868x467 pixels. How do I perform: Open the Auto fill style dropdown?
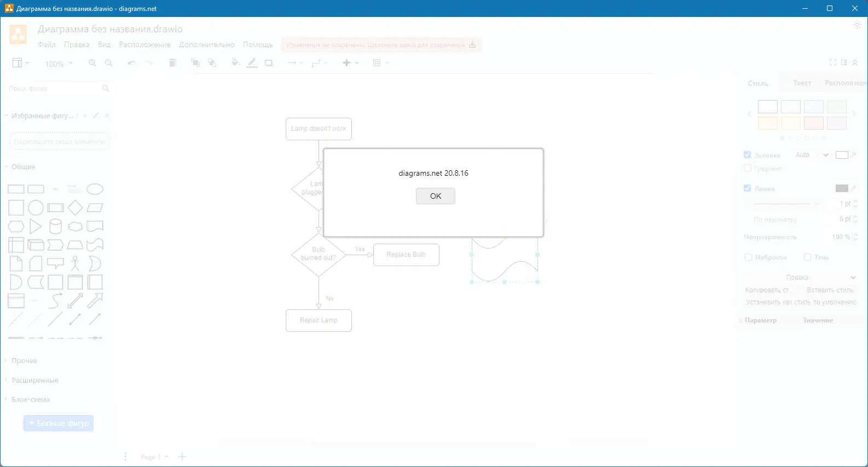click(x=812, y=155)
